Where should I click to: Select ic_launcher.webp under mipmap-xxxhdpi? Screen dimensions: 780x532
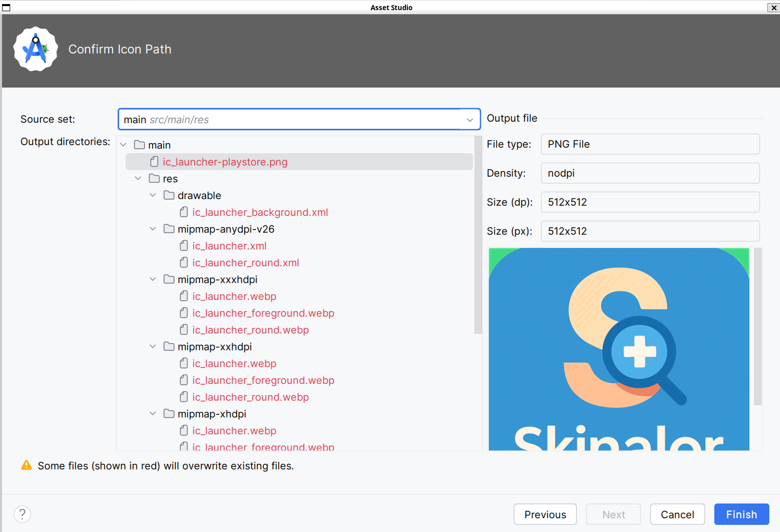click(x=234, y=296)
